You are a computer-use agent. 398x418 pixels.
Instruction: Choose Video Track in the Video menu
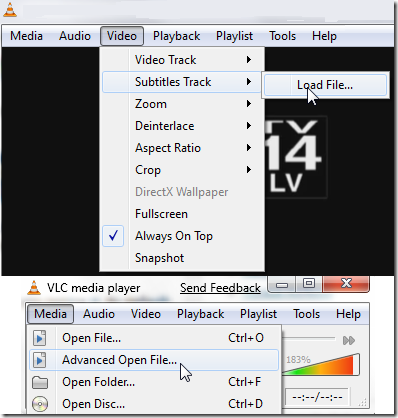pos(182,60)
